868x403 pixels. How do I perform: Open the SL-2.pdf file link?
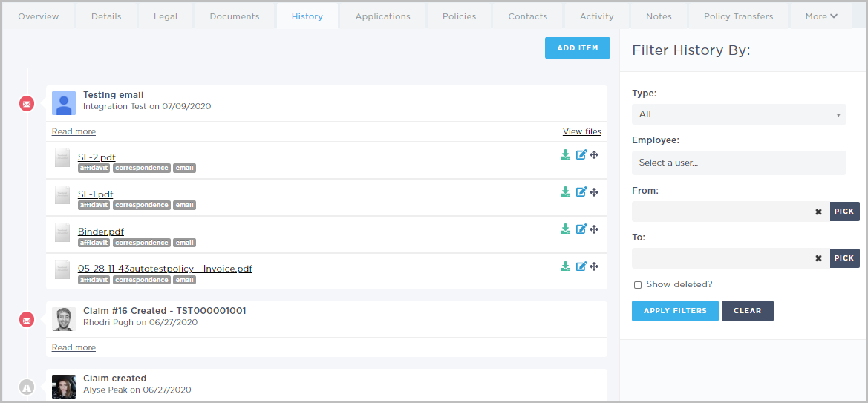pos(97,157)
